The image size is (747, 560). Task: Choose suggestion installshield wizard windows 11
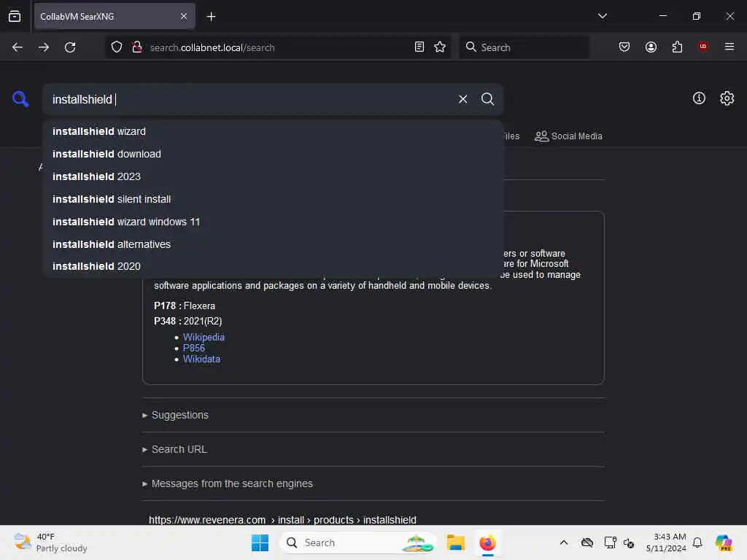pyautogui.click(x=273, y=222)
